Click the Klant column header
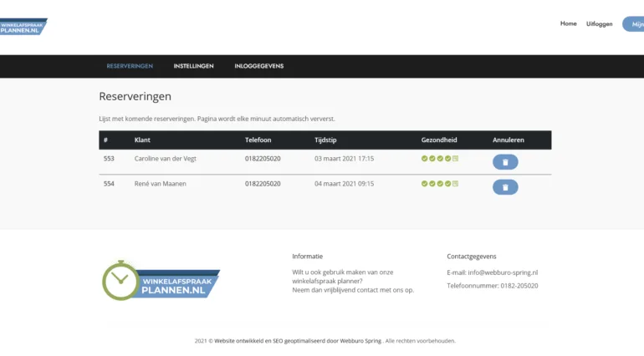Image resolution: width=644 pixels, height=356 pixels. 142,140
